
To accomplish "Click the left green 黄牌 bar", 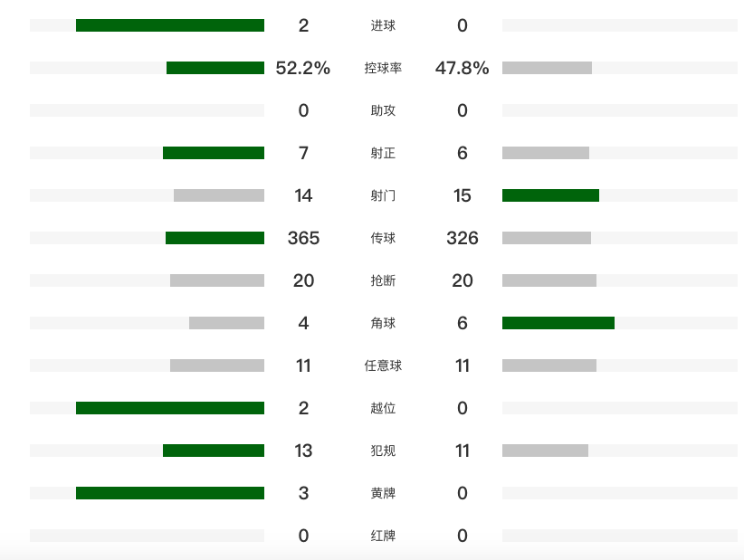I will pos(170,493).
